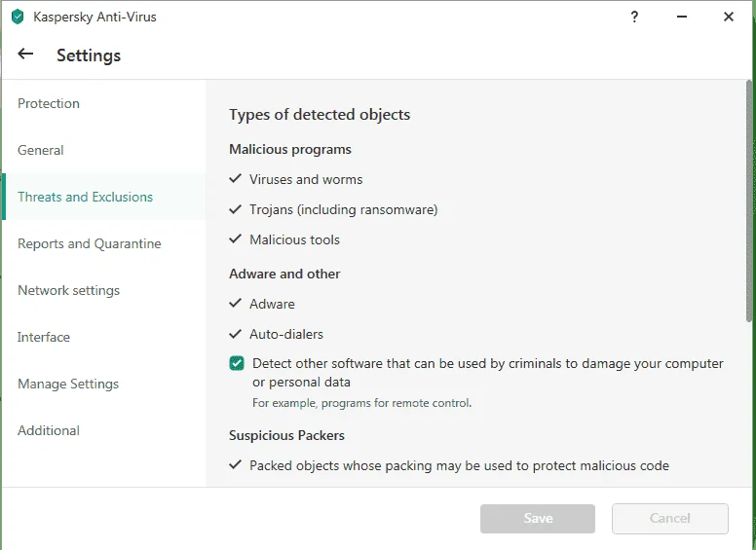
Task: Click the 'Trojans (including ransomware)' text
Action: tap(343, 210)
